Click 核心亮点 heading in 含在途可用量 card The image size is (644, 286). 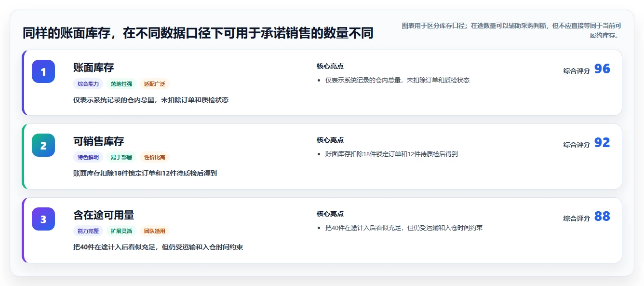330,214
